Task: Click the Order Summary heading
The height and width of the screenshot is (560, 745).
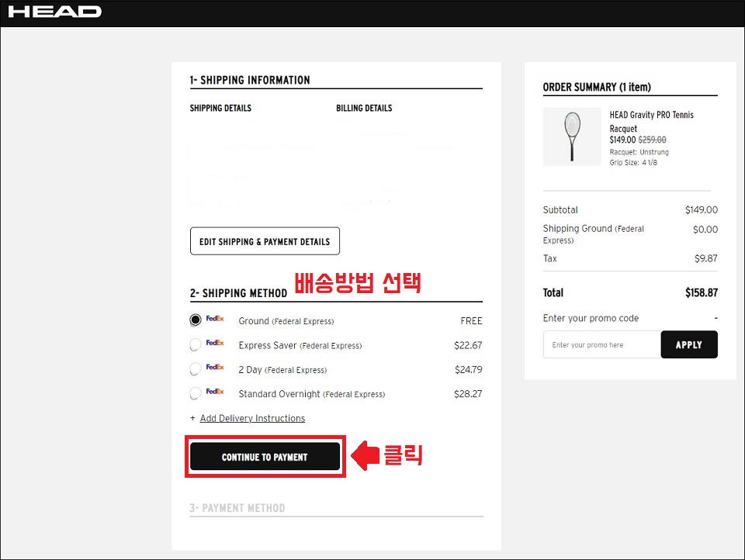Action: [x=597, y=87]
